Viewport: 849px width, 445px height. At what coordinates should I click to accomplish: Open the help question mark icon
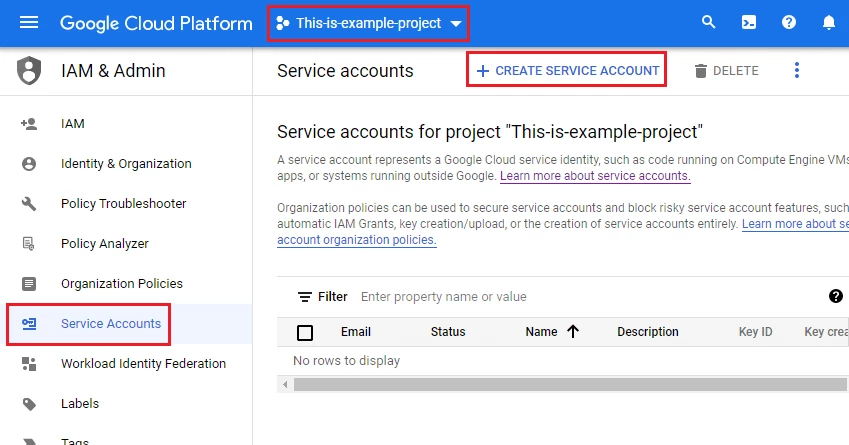[789, 22]
